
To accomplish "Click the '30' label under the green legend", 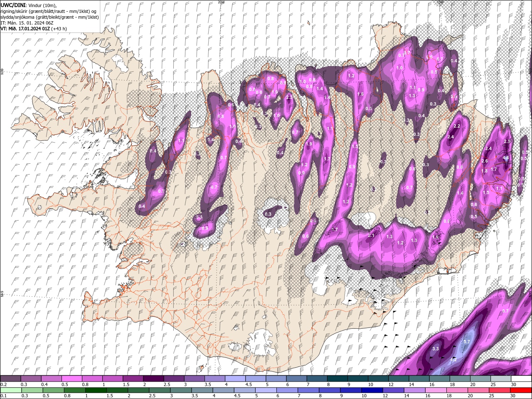I will click(x=514, y=396).
